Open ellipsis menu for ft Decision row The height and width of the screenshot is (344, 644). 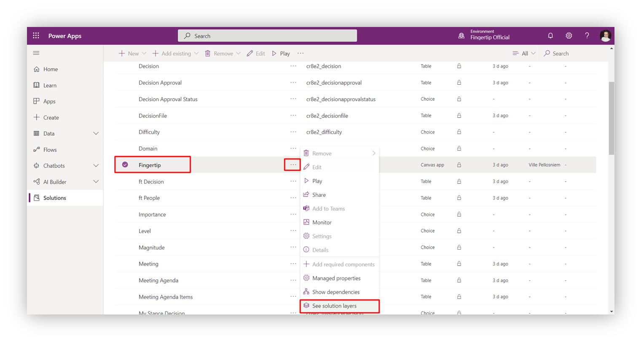point(293,181)
